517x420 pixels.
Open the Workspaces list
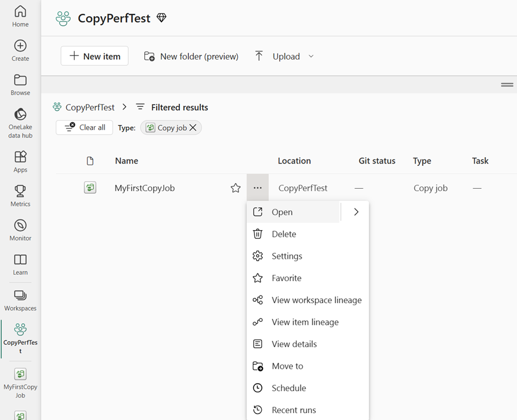click(x=20, y=300)
